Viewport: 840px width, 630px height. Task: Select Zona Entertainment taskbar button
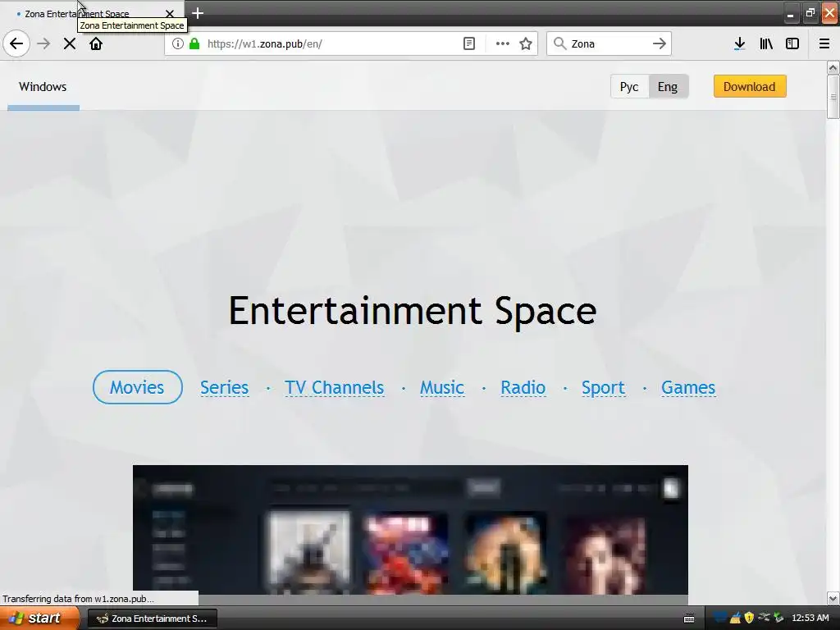pos(152,619)
